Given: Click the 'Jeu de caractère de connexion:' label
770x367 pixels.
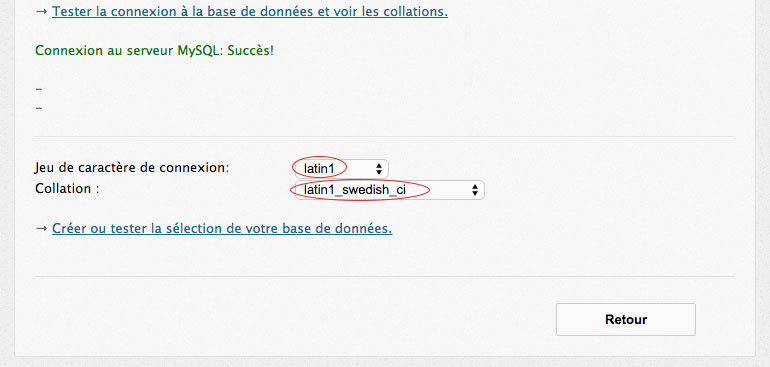Looking at the screenshot, I should tap(132, 168).
